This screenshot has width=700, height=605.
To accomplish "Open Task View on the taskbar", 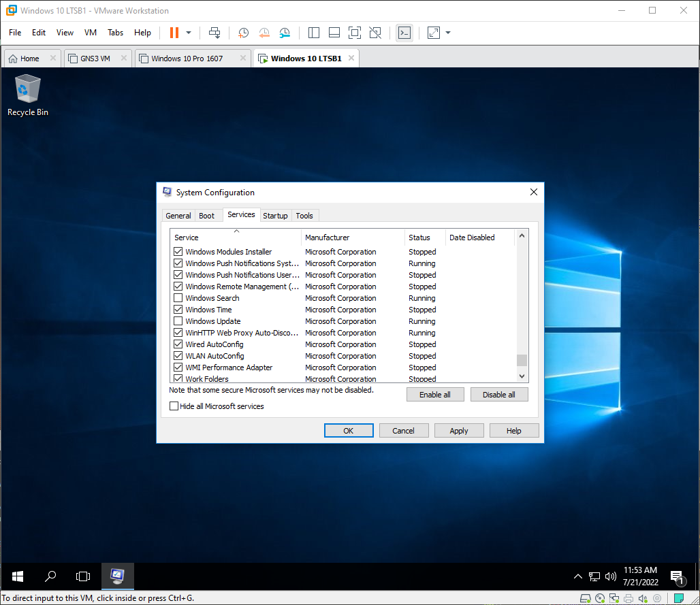I will [83, 576].
